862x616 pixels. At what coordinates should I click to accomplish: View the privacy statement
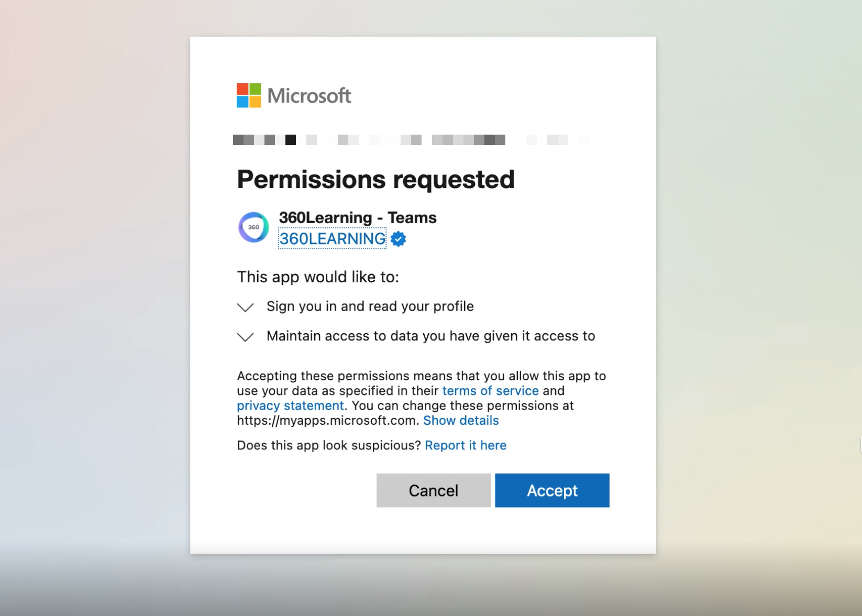point(290,405)
